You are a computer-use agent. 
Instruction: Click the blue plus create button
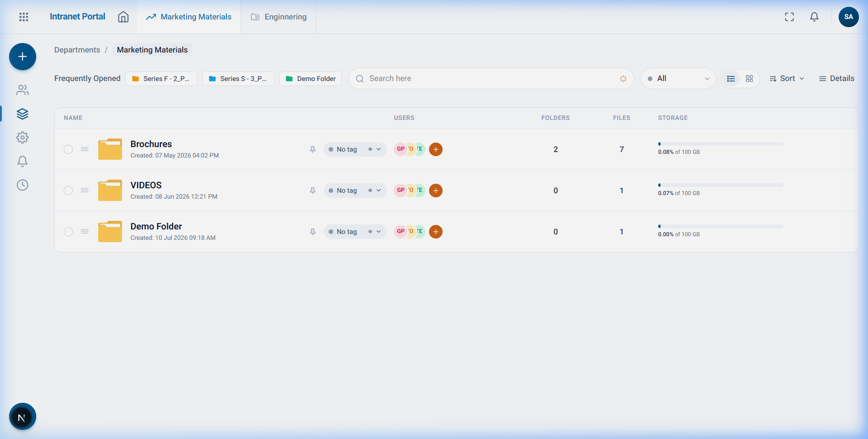click(x=23, y=57)
